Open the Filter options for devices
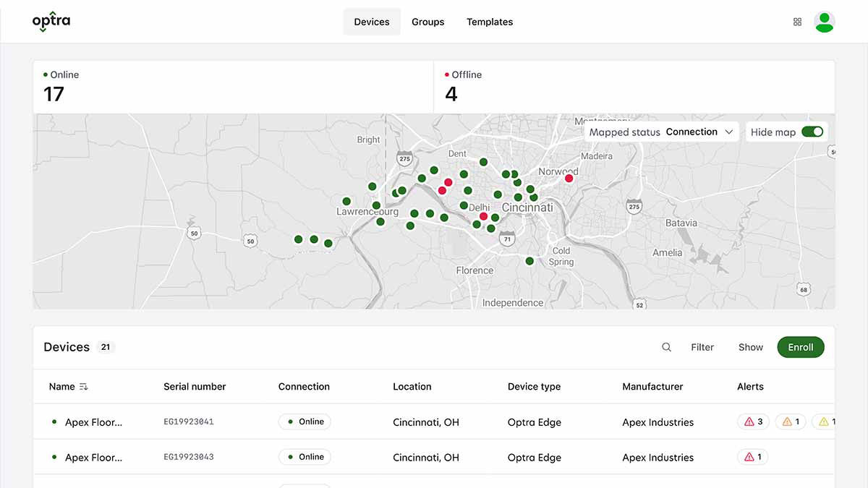The image size is (868, 488). pos(702,347)
